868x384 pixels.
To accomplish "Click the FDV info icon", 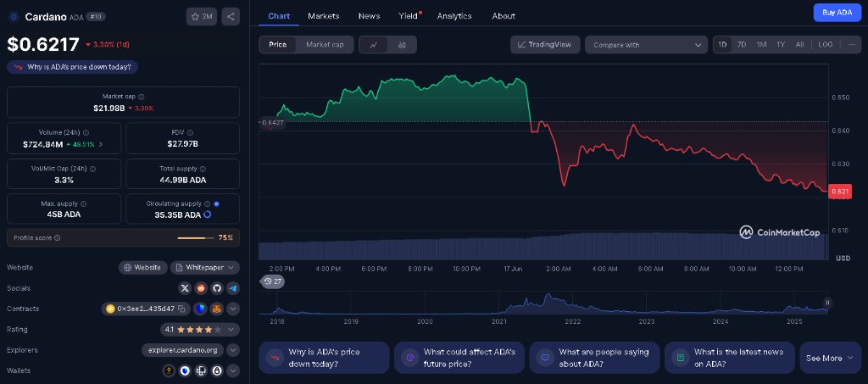I will click(x=191, y=133).
